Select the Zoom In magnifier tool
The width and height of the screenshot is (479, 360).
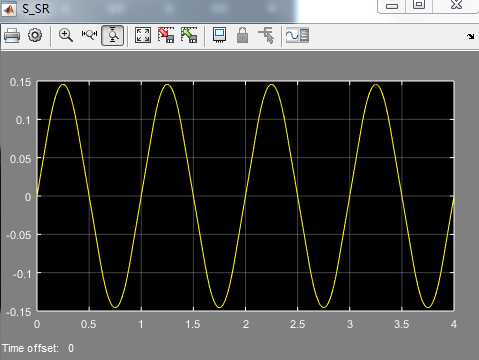coord(66,35)
